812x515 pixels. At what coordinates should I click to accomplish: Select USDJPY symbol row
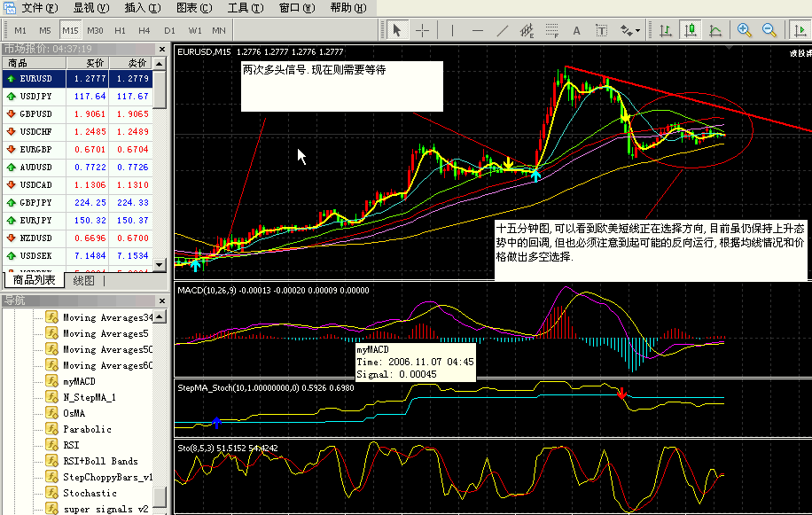pyautogui.click(x=78, y=97)
